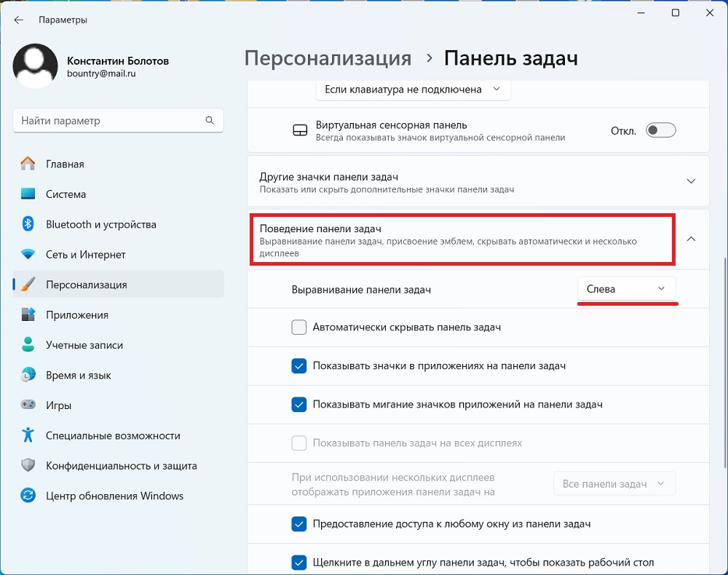Open the Если клавиатура не подключена dropdown
The width and height of the screenshot is (728, 575).
tap(414, 90)
